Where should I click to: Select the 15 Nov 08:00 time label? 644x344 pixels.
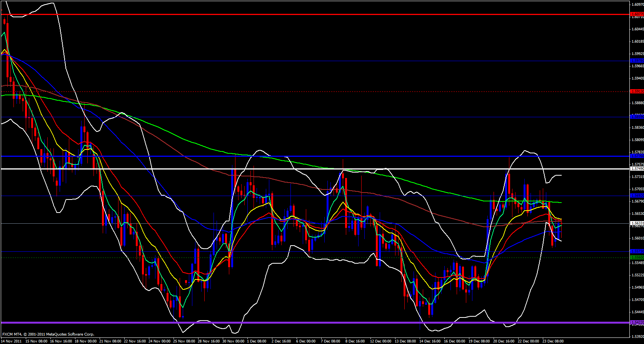[x=37, y=341]
